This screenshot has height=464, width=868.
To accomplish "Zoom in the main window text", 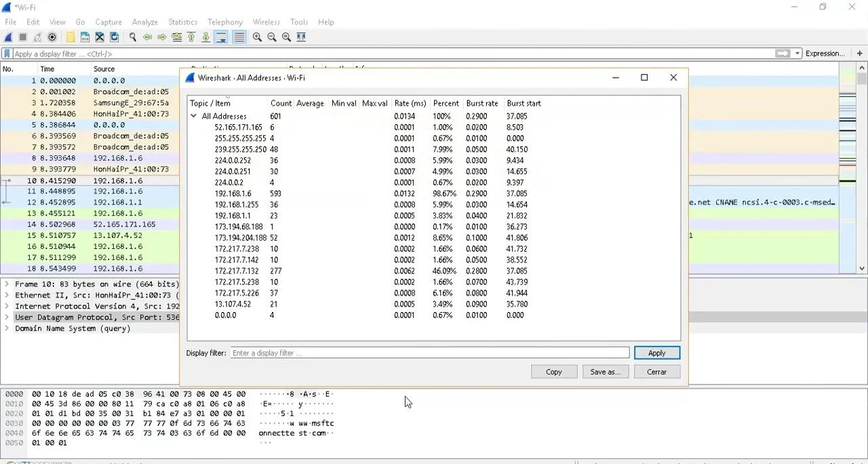I will click(257, 37).
